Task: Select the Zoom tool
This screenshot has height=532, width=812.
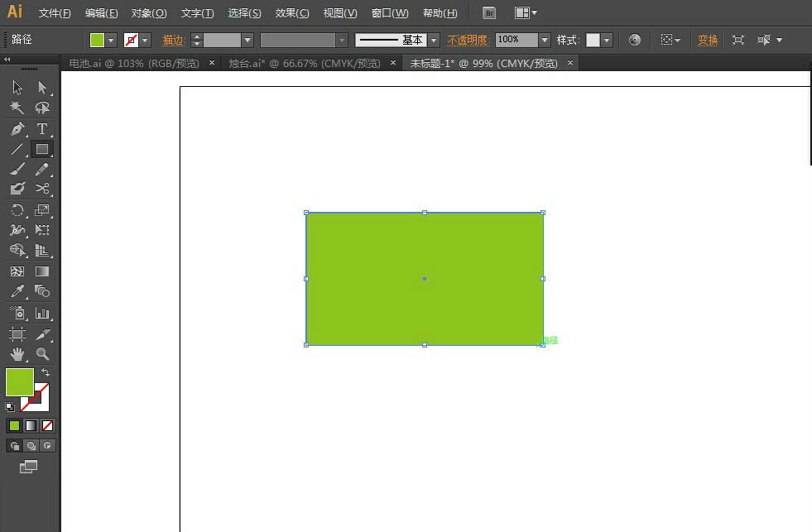Action: click(41, 354)
